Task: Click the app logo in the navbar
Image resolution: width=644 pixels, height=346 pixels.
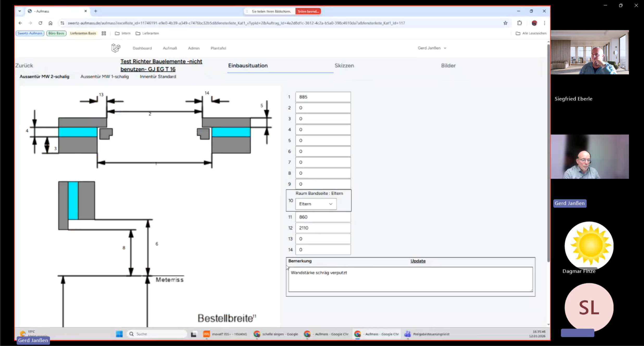Action: pyautogui.click(x=116, y=48)
